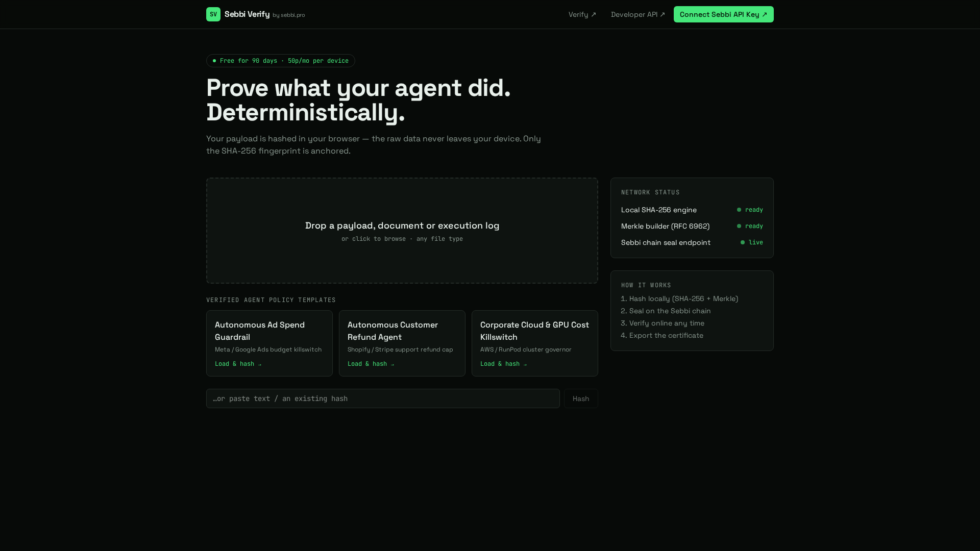
Task: Click the payload drop zone to browse files
Action: coord(402,231)
